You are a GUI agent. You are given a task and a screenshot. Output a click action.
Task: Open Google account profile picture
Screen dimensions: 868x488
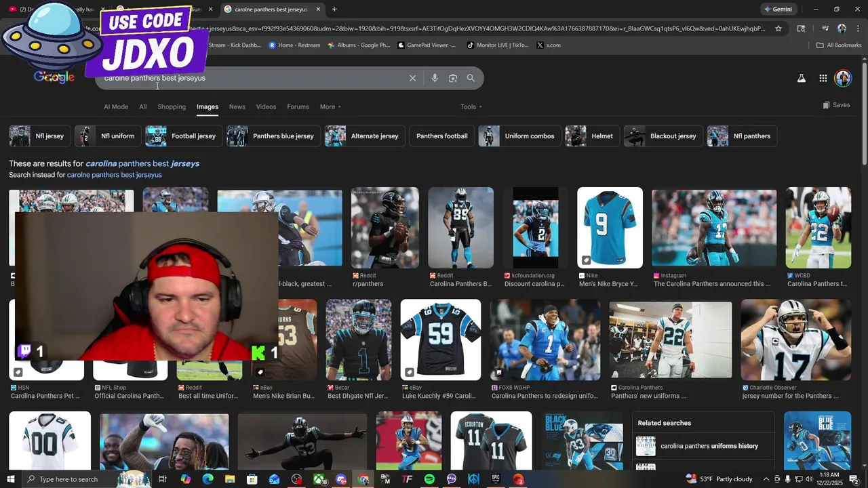pos(843,78)
